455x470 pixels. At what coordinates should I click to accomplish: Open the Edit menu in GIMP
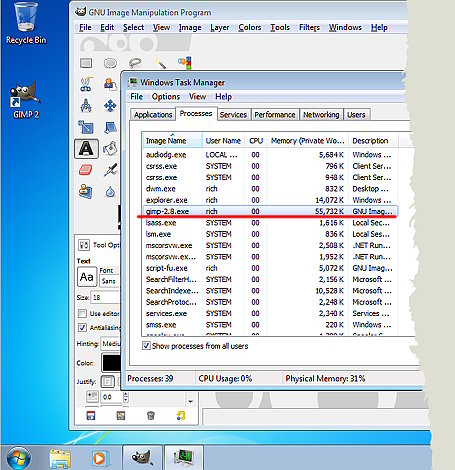107,27
